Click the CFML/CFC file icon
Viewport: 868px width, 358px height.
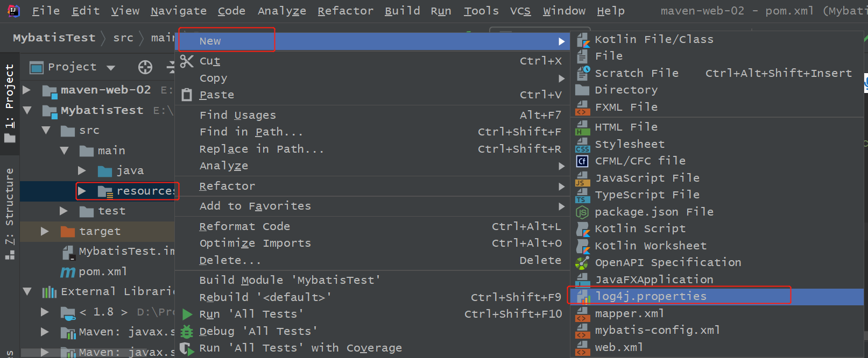[582, 161]
